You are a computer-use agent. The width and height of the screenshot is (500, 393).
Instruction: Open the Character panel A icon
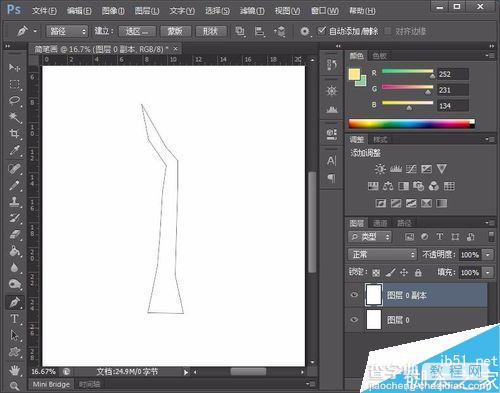coord(331,161)
